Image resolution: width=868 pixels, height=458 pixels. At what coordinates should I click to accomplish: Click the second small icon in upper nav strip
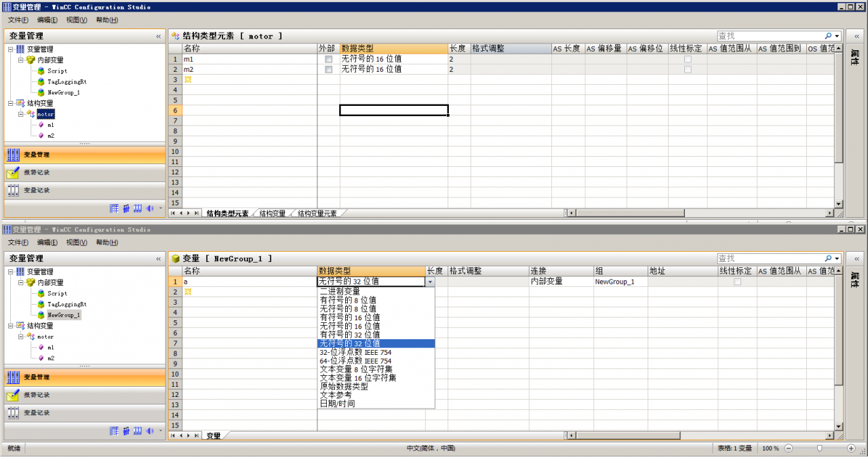point(126,208)
